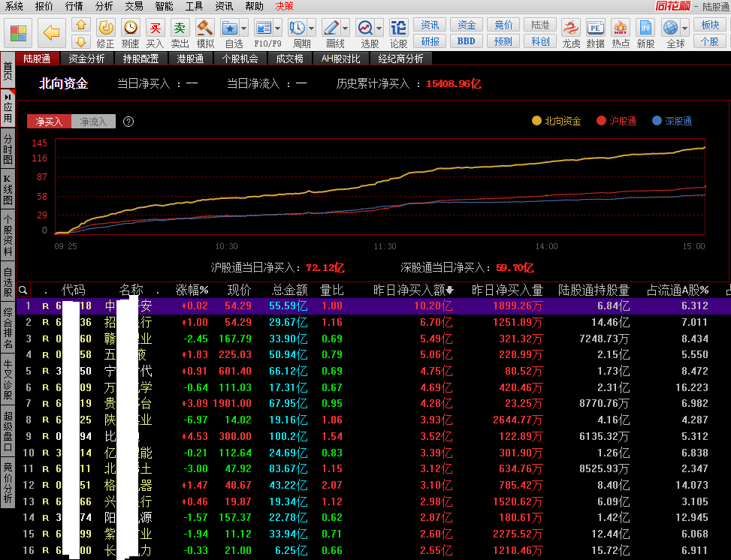Image resolution: width=731 pixels, height=560 pixels.
Task: Click the 10.20亿 net buy cell
Action: pyautogui.click(x=433, y=306)
